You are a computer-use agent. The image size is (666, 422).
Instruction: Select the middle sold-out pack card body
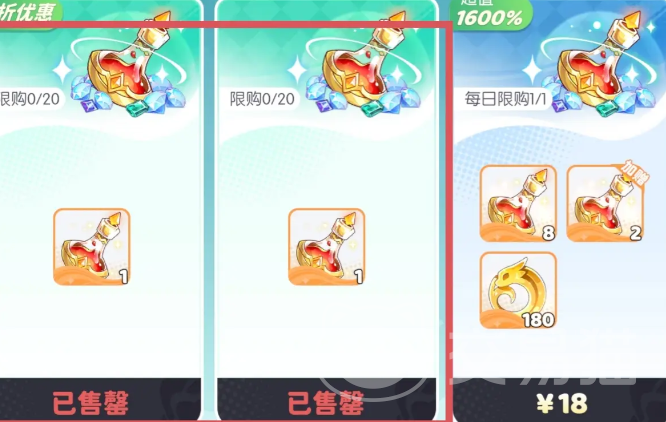[x=327, y=211]
